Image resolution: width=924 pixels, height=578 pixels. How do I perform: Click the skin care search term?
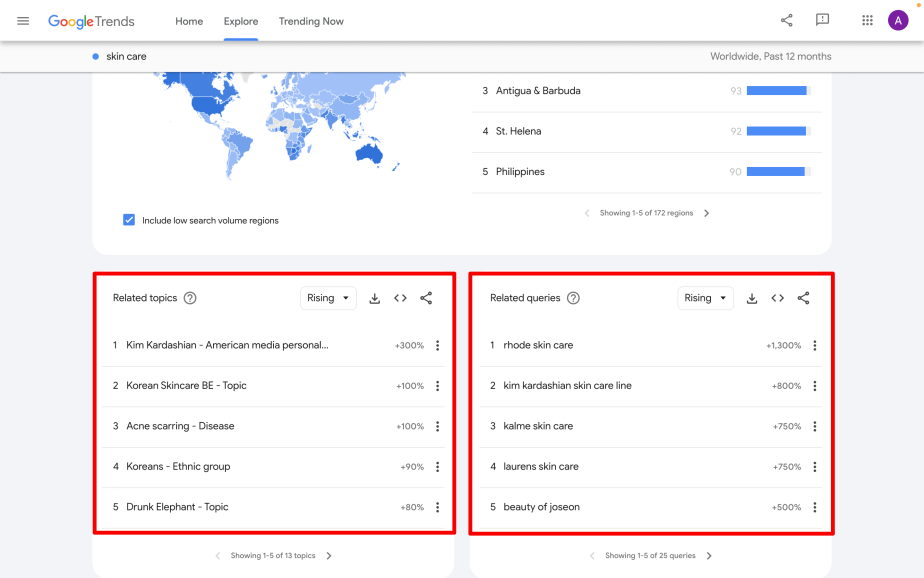pos(126,57)
